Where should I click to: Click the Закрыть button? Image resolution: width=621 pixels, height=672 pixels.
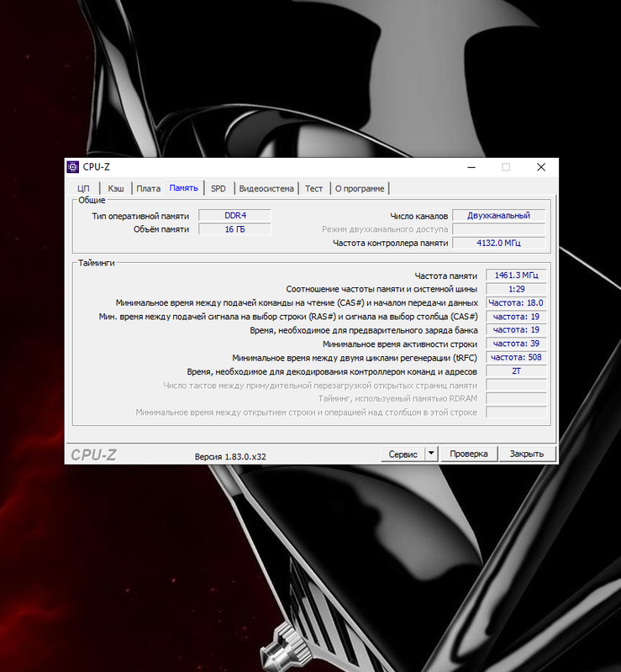pyautogui.click(x=527, y=454)
